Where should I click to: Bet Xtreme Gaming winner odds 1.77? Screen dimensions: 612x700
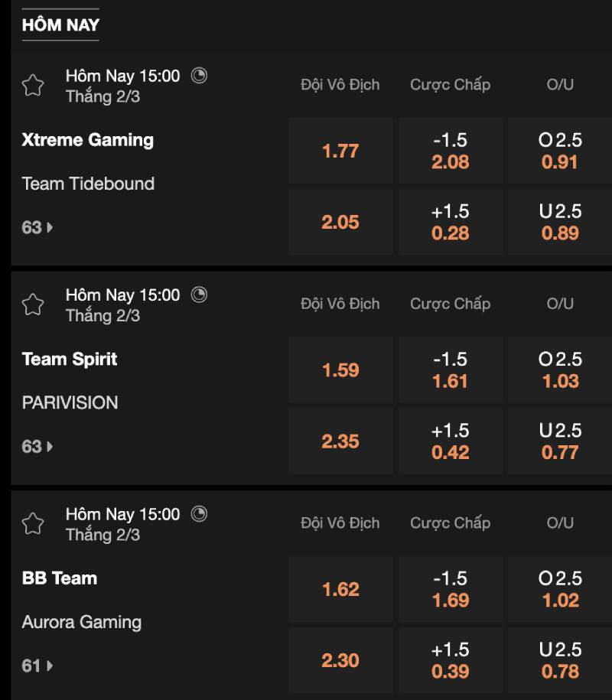pos(340,151)
